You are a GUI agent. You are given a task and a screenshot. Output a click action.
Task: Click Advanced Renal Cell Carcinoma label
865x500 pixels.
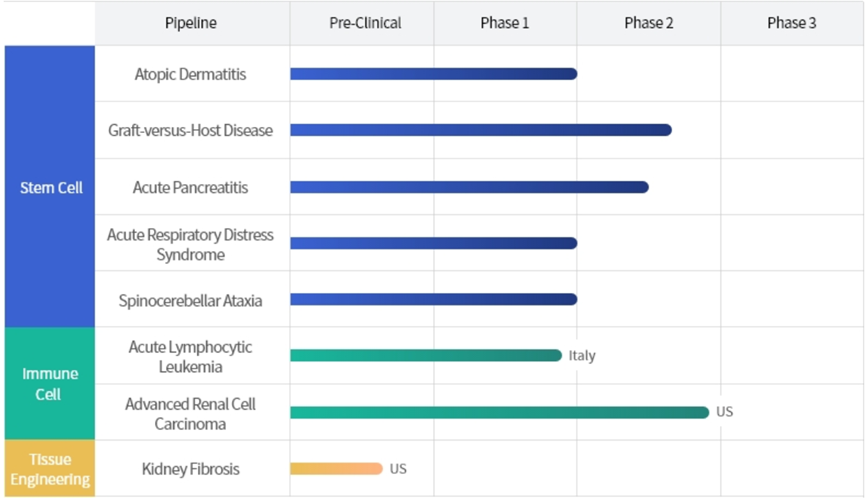[191, 414]
